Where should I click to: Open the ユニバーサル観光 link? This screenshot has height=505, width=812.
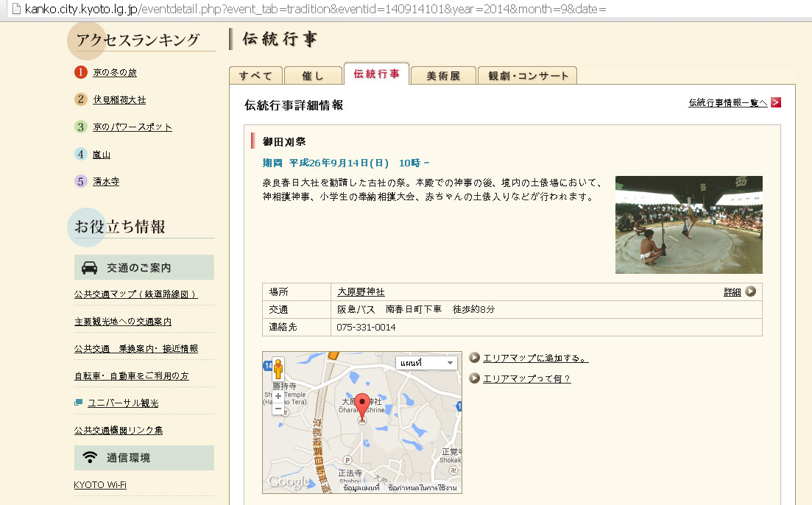(x=123, y=403)
